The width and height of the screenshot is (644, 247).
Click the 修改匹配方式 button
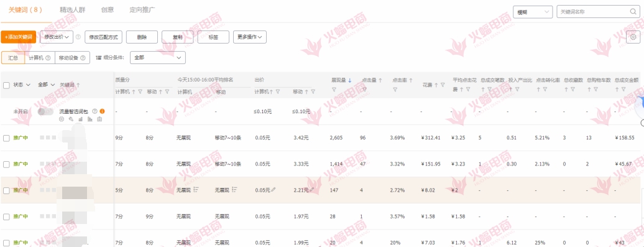(x=103, y=37)
